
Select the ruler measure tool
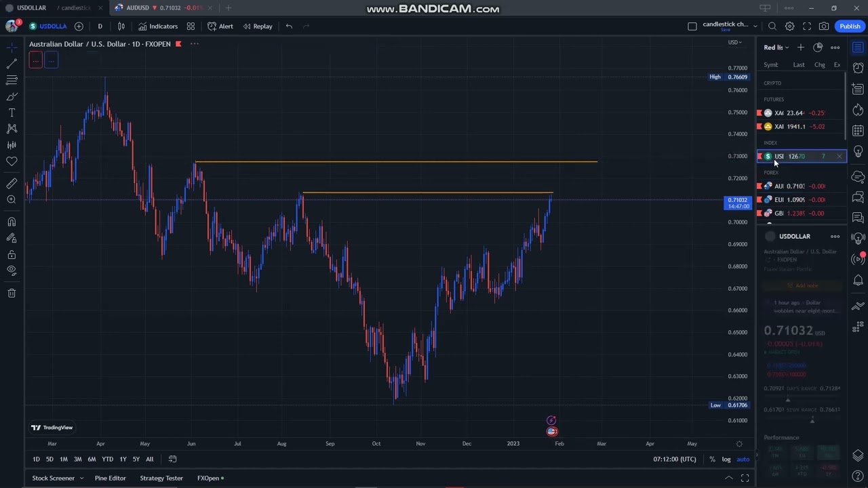[x=12, y=184]
